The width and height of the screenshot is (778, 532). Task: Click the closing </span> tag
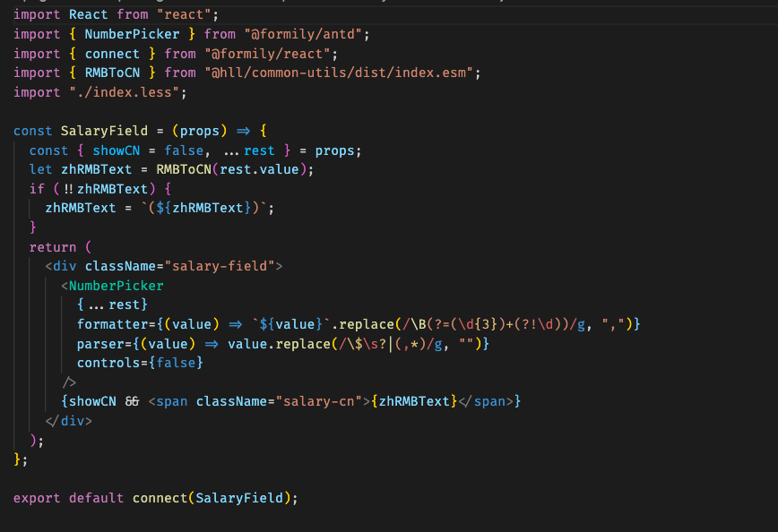coord(486,401)
